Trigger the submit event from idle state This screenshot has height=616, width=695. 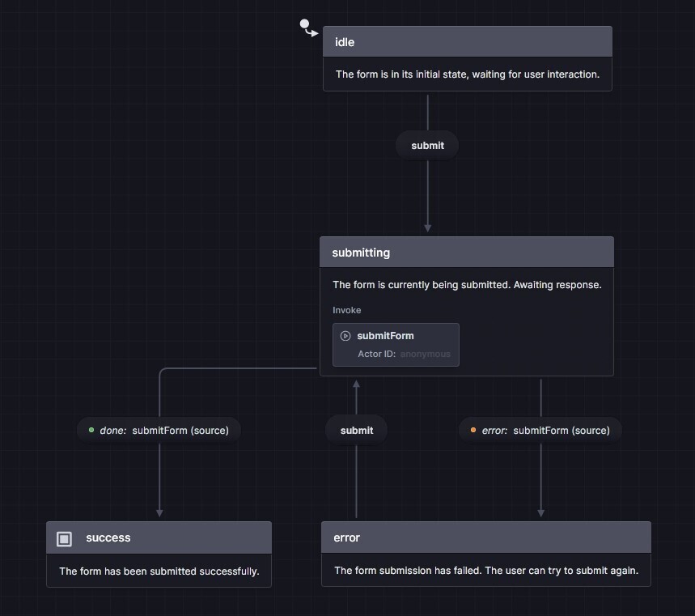click(426, 145)
